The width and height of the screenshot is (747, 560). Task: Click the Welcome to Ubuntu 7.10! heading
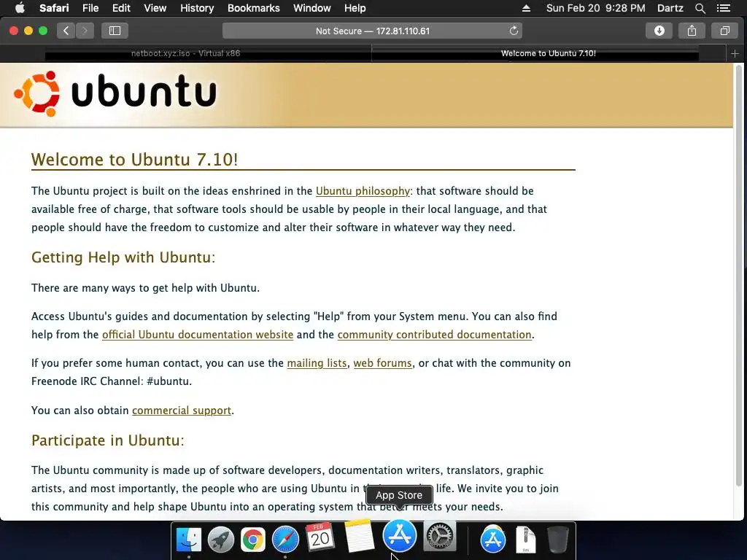click(134, 159)
